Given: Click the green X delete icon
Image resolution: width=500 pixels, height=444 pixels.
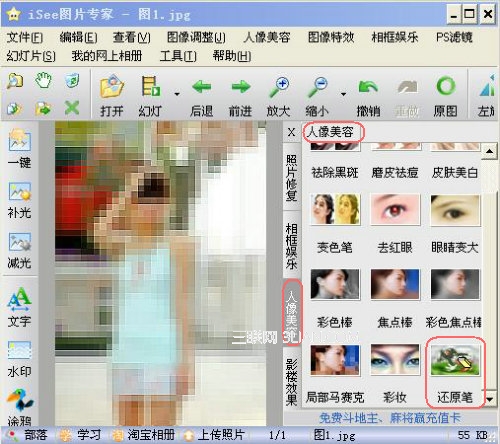Looking at the screenshot, I should click(x=72, y=108).
